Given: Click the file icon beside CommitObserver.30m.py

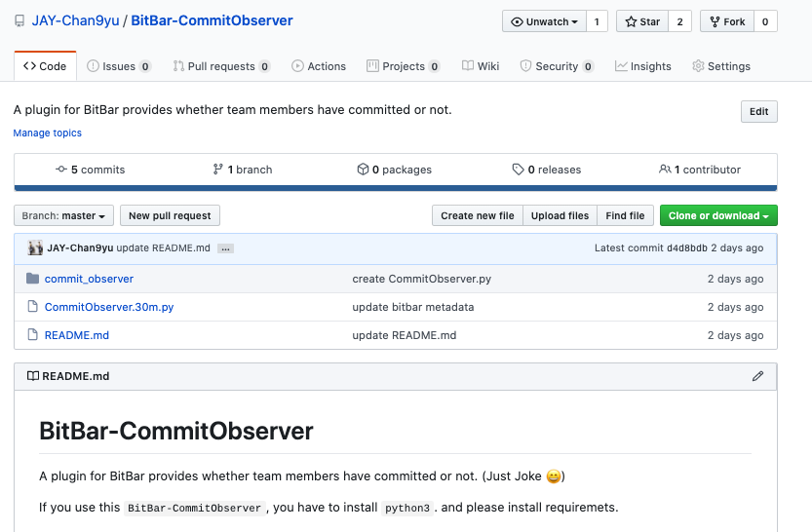Looking at the screenshot, I should coord(32,306).
